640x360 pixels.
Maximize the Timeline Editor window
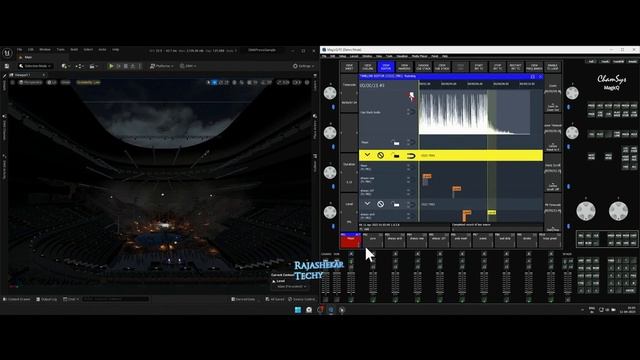pos(532,76)
